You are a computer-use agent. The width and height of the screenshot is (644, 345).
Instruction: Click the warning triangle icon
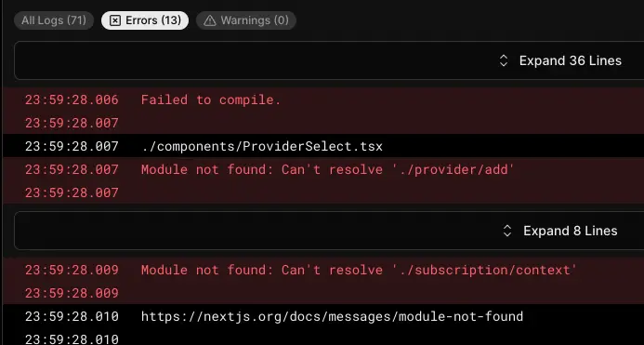[210, 20]
